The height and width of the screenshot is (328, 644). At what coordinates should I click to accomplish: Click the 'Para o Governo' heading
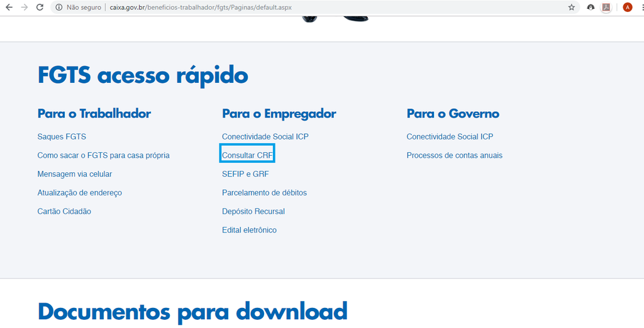tap(453, 114)
